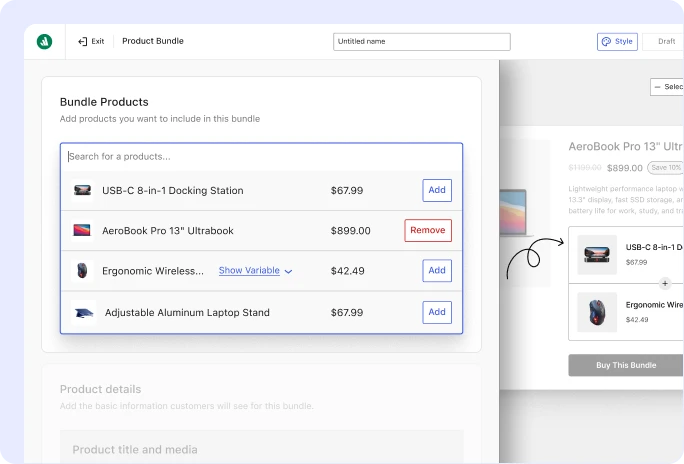The width and height of the screenshot is (684, 464).
Task: Click the Product title and media section
Action: tap(261, 447)
